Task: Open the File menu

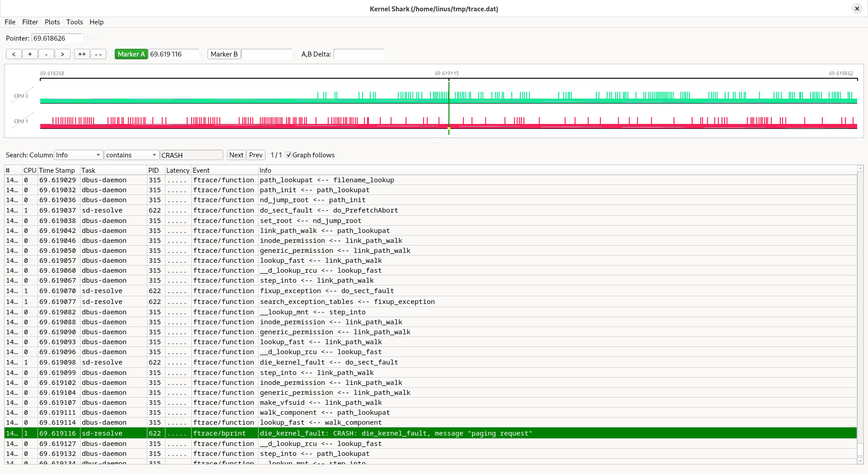Action: coord(10,22)
